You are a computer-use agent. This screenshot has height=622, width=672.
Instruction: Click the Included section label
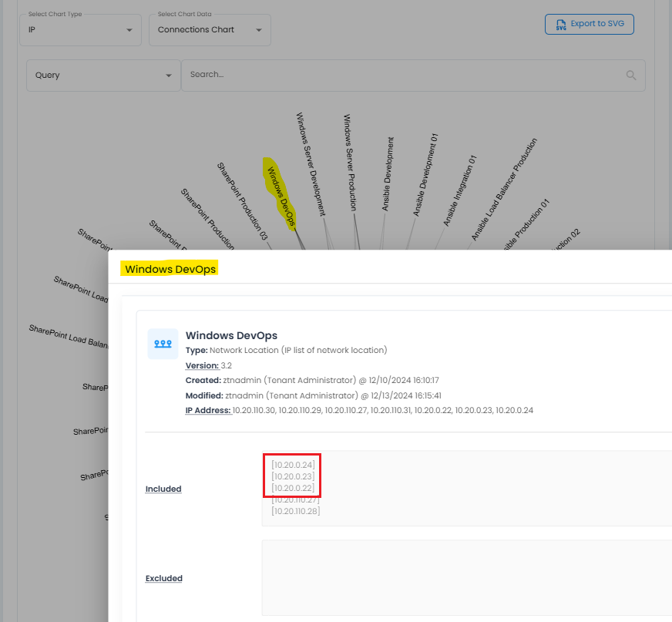(163, 489)
